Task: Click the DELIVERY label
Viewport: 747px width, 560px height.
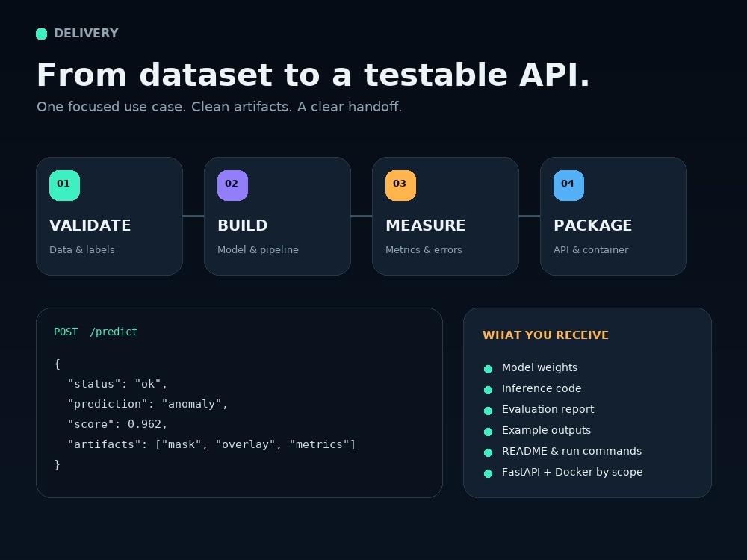Action: click(x=86, y=34)
